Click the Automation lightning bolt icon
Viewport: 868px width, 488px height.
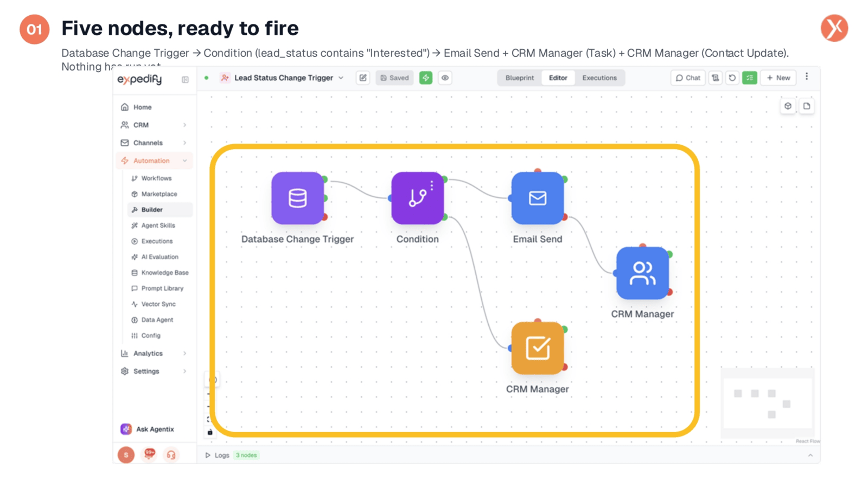pyautogui.click(x=125, y=160)
